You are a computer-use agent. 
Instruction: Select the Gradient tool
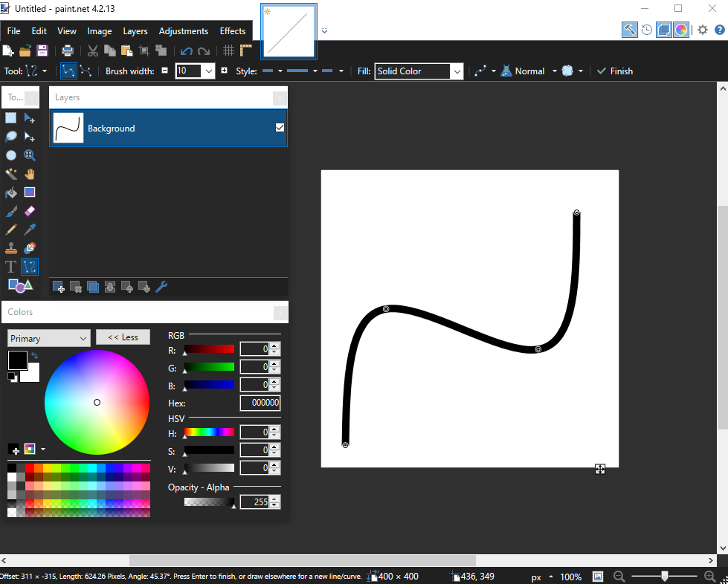tap(30, 192)
